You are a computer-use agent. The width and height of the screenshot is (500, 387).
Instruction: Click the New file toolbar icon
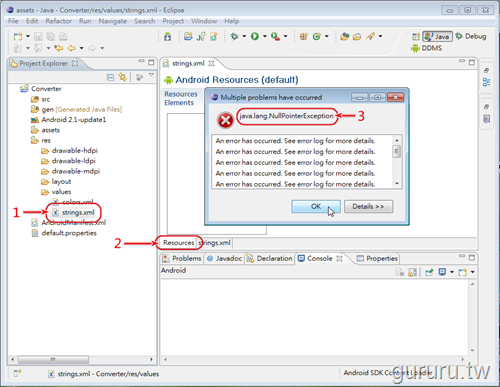click(x=18, y=37)
